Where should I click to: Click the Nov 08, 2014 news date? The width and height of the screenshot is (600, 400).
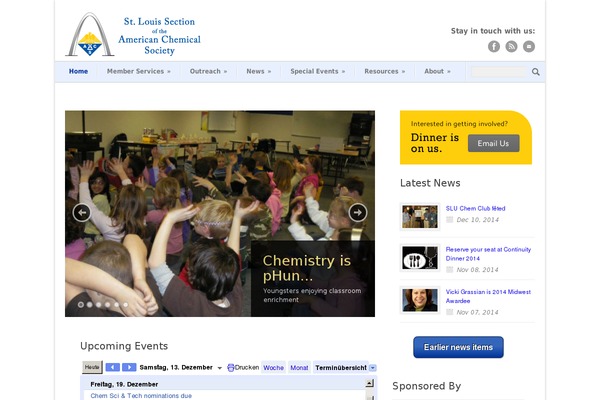(478, 270)
